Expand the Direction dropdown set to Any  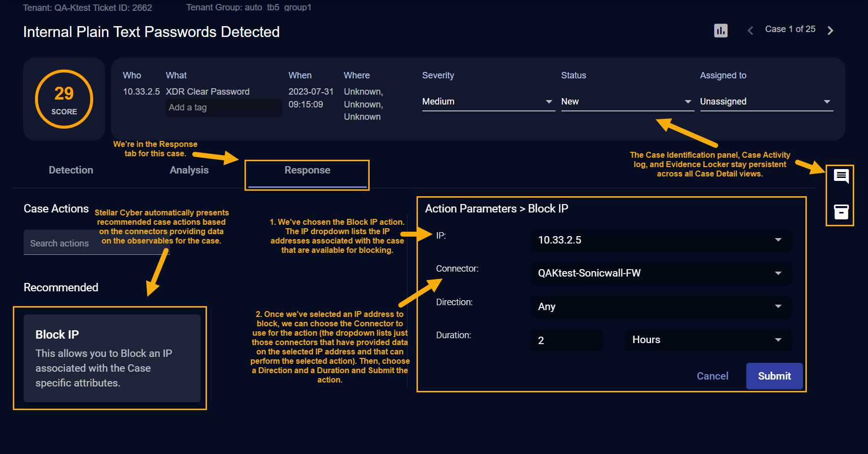[660, 307]
